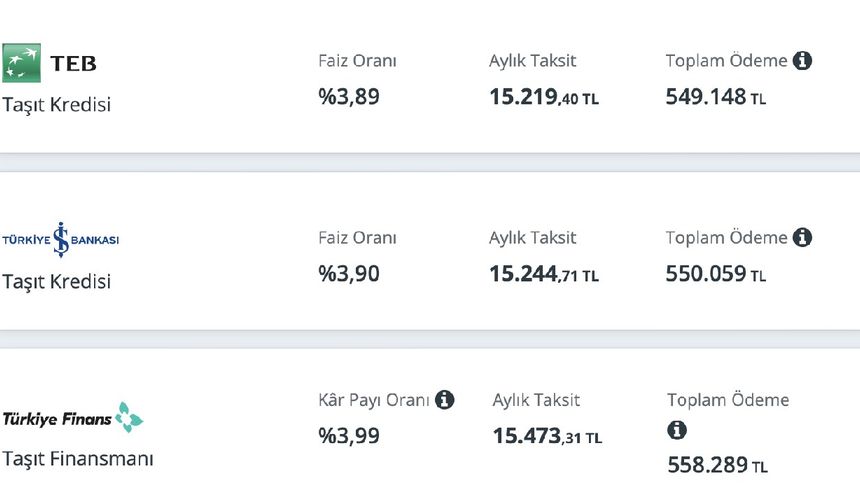
Task: Select İş Bankası Taşıt Kredisi product name
Action: tap(56, 281)
